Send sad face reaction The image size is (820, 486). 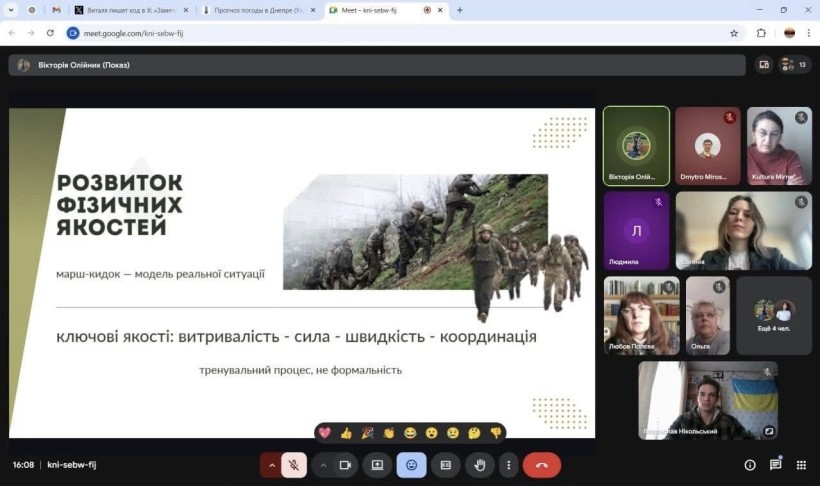pos(453,433)
